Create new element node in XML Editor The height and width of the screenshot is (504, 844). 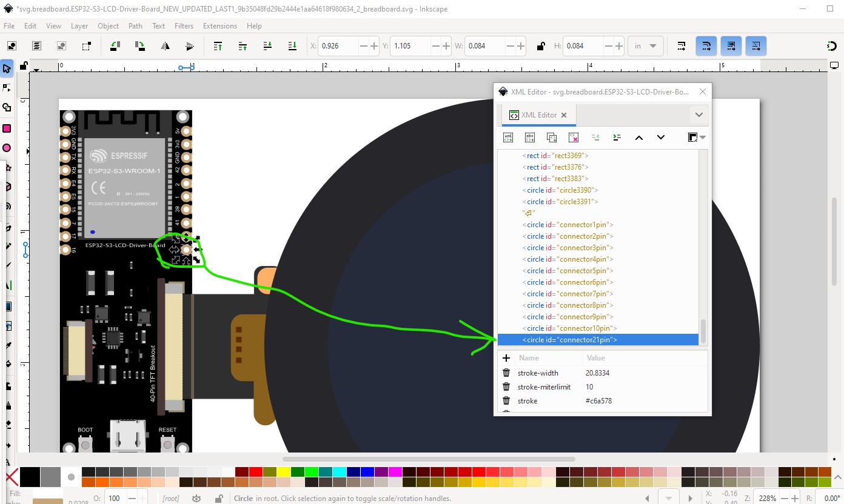pos(508,138)
